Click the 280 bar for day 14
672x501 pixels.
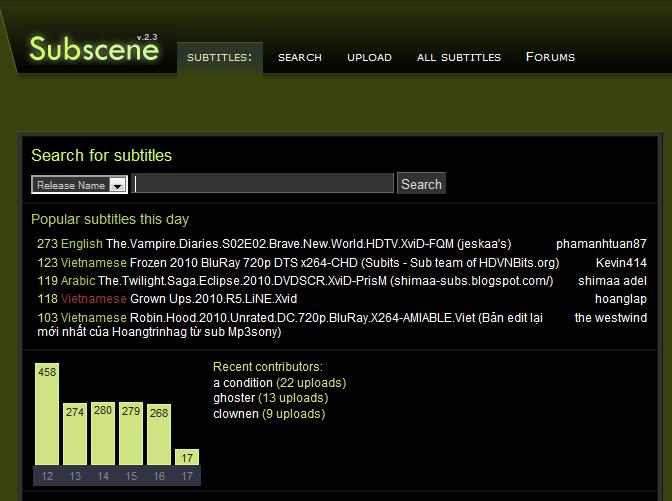point(103,434)
